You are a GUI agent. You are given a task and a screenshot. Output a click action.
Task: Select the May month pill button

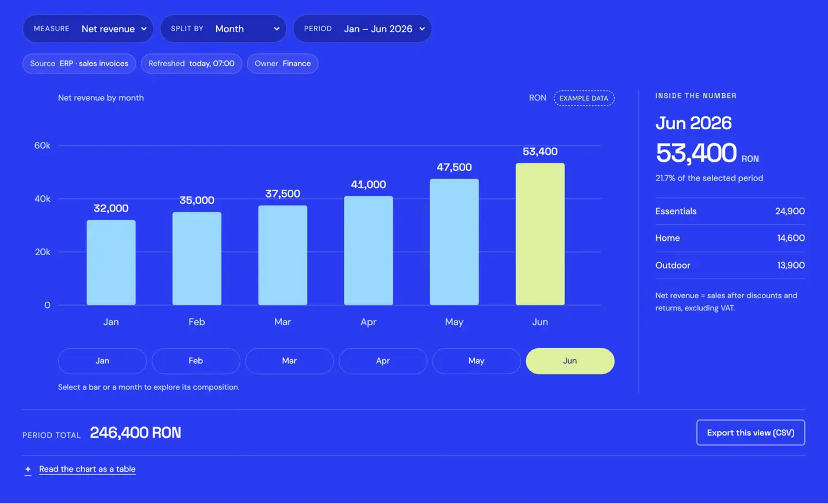(477, 361)
